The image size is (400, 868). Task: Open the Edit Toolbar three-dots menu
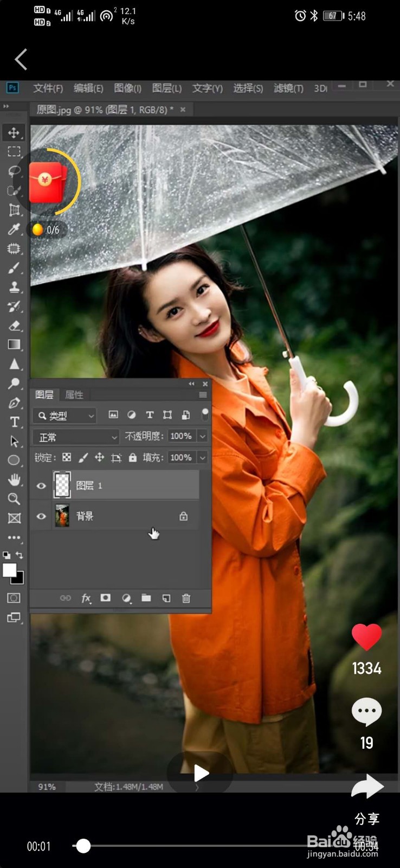[x=14, y=538]
